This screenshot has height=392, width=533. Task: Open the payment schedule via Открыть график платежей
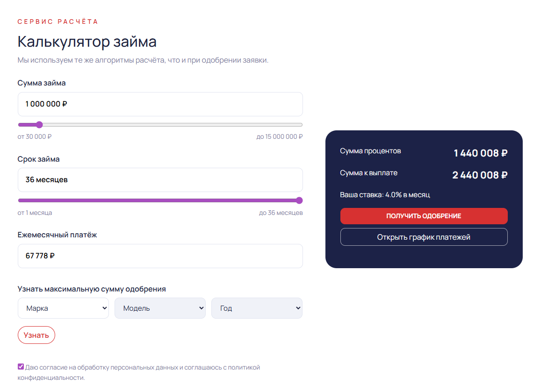424,237
